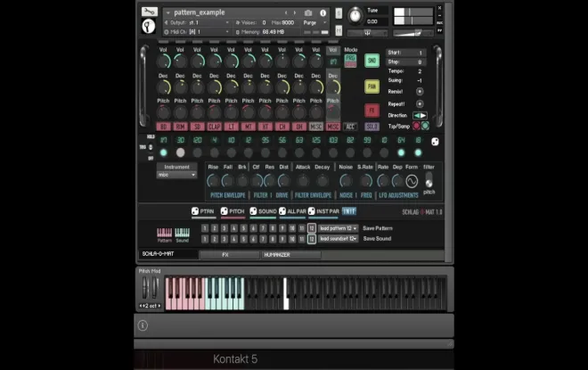Click the Start value field

click(406, 53)
